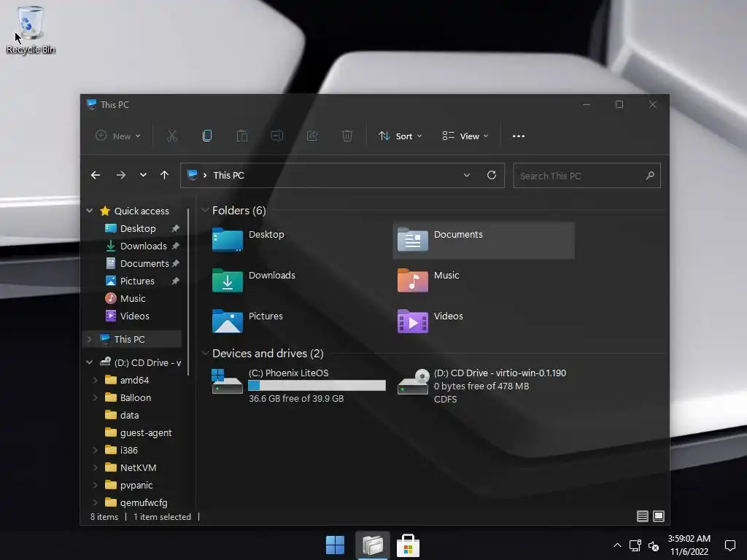Image resolution: width=747 pixels, height=560 pixels.
Task: Click the Cut scissors icon in toolbar
Action: coord(172,136)
